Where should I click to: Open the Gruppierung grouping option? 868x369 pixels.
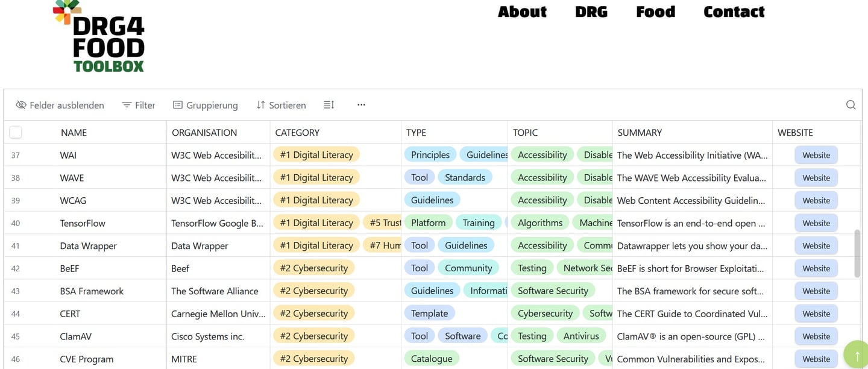(206, 105)
